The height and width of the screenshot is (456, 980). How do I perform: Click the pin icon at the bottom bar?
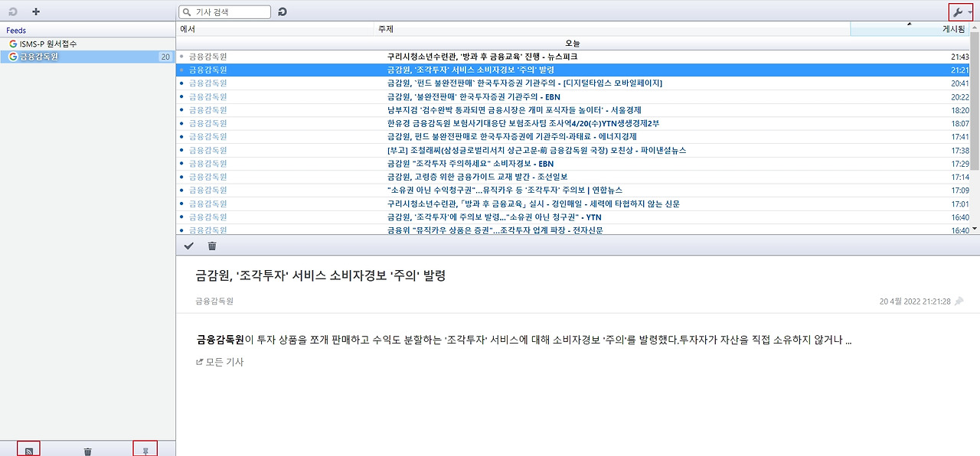[145, 449]
